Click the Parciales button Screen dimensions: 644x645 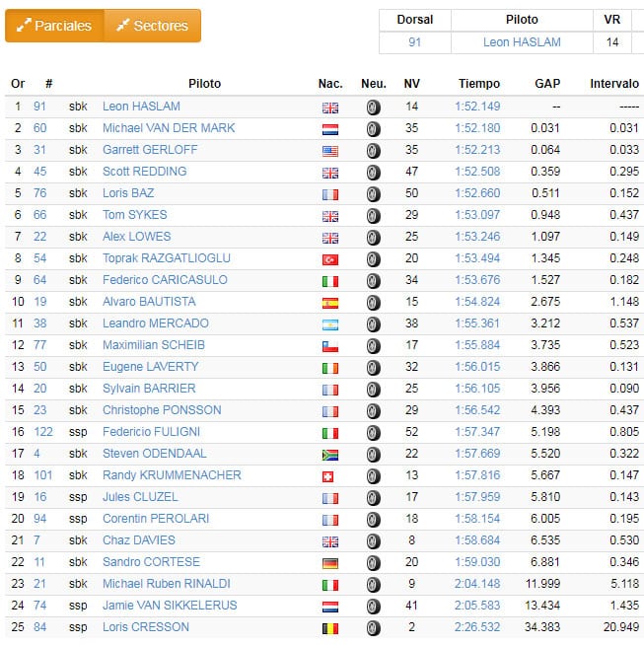point(54,26)
